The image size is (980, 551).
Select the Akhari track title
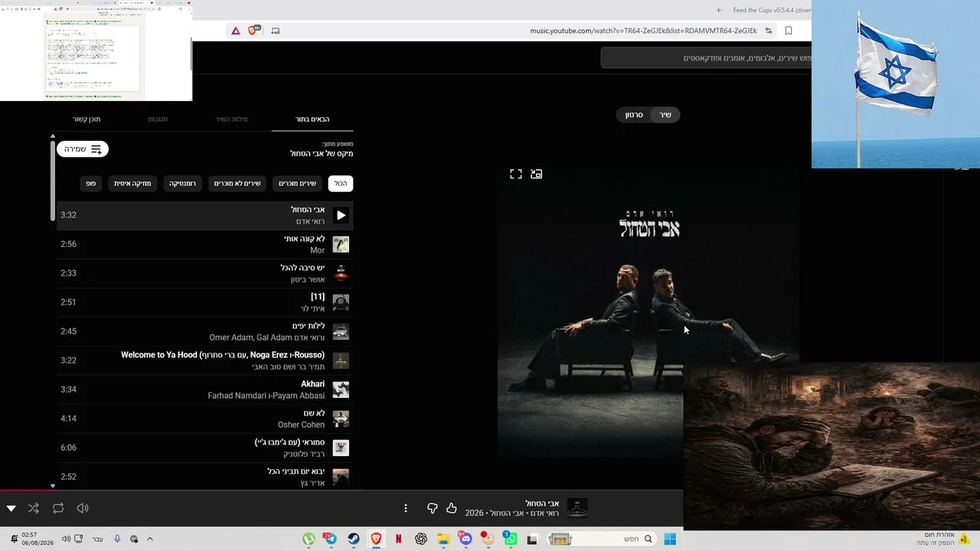point(313,384)
